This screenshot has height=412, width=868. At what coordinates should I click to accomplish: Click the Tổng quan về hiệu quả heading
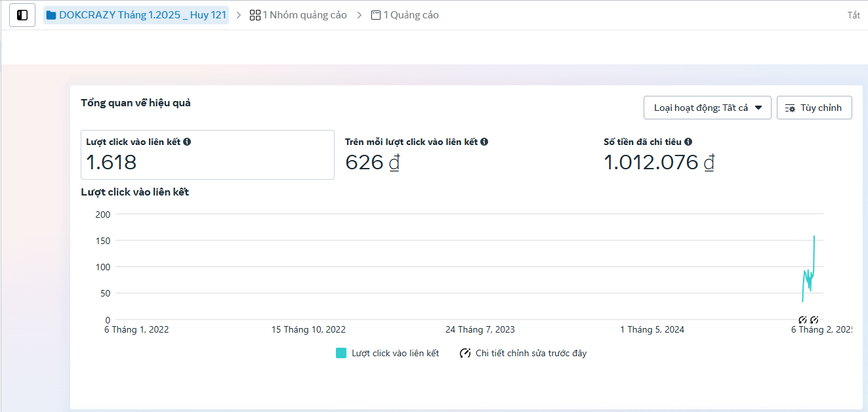136,103
